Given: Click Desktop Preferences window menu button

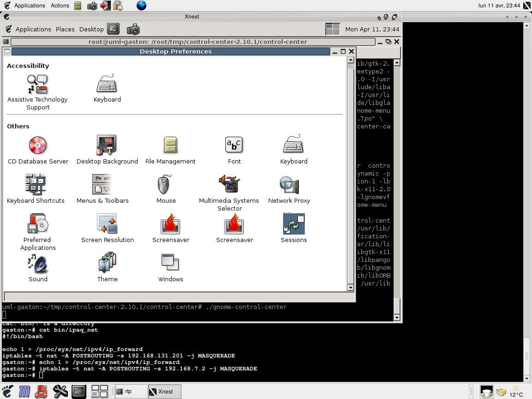Looking at the screenshot, I should 7,51.
